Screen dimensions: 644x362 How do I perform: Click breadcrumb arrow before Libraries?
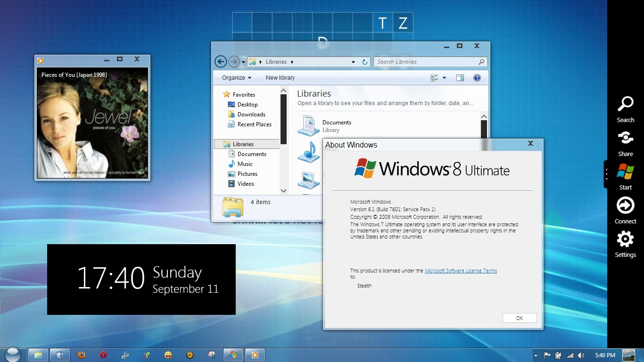coord(261,62)
